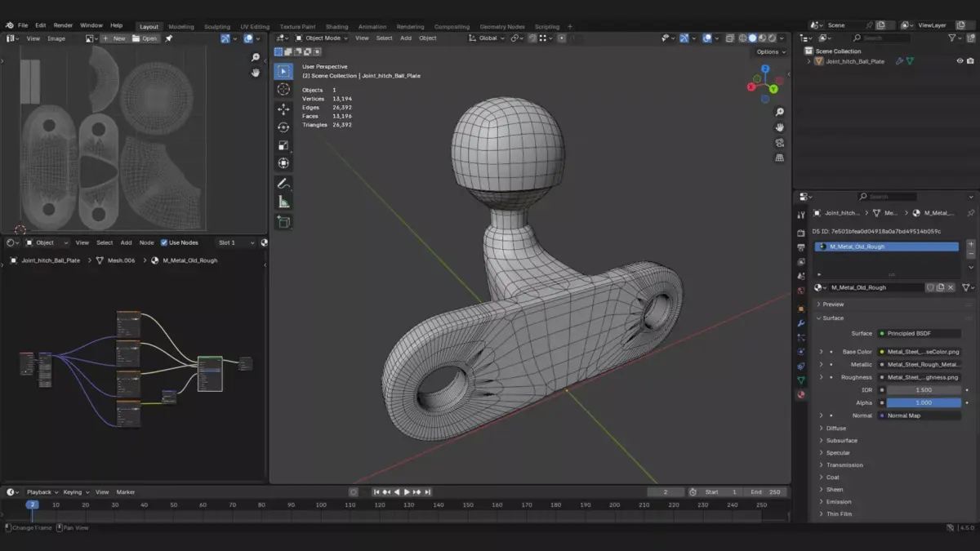Image resolution: width=980 pixels, height=551 pixels.
Task: Open the Add menu in the 3D viewport header
Action: [x=406, y=38]
